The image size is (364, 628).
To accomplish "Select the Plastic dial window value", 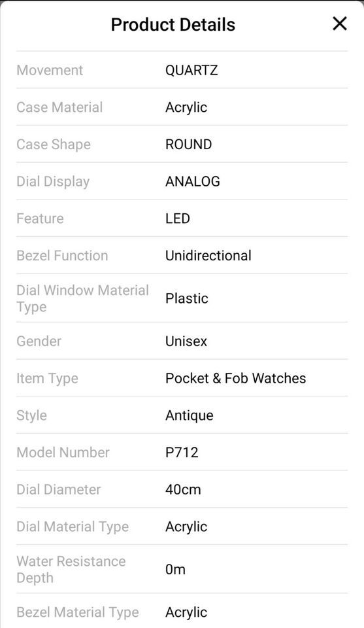I will point(187,298).
